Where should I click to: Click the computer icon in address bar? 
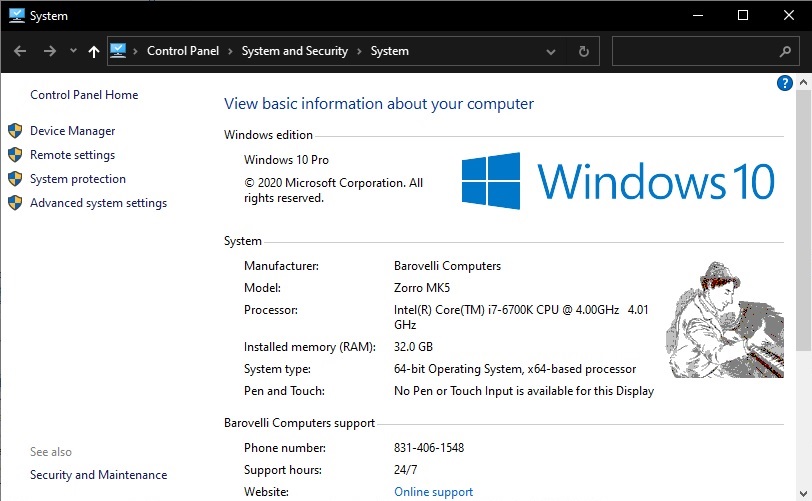click(118, 50)
